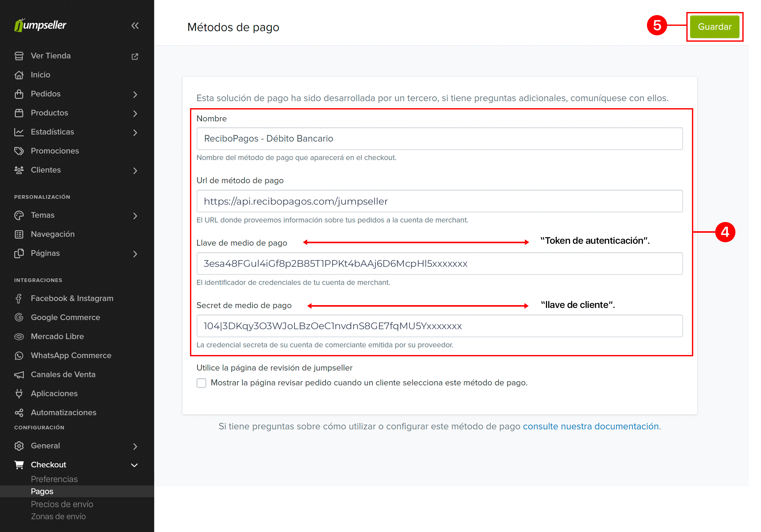Click the Google Commerce G icon
Image resolution: width=761 pixels, height=532 pixels.
pos(19,317)
